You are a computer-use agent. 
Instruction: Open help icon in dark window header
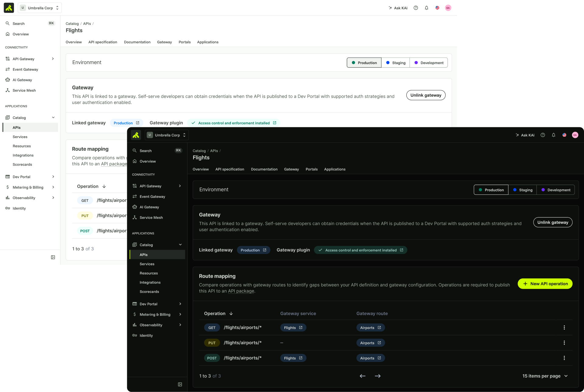pos(543,135)
